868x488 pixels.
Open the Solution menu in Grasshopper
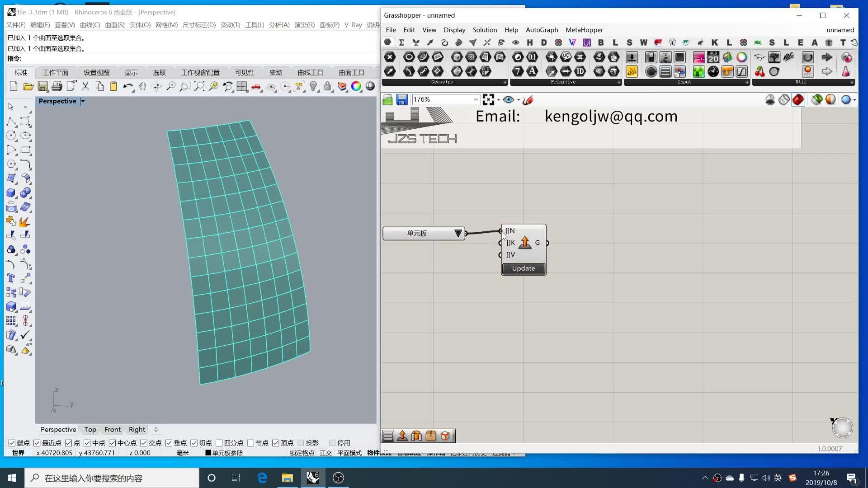coord(485,30)
